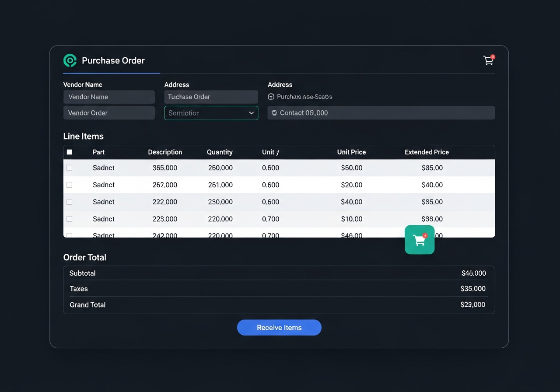This screenshot has width=560, height=392.
Task: Click the green Purchase Order logo icon
Action: click(x=70, y=60)
